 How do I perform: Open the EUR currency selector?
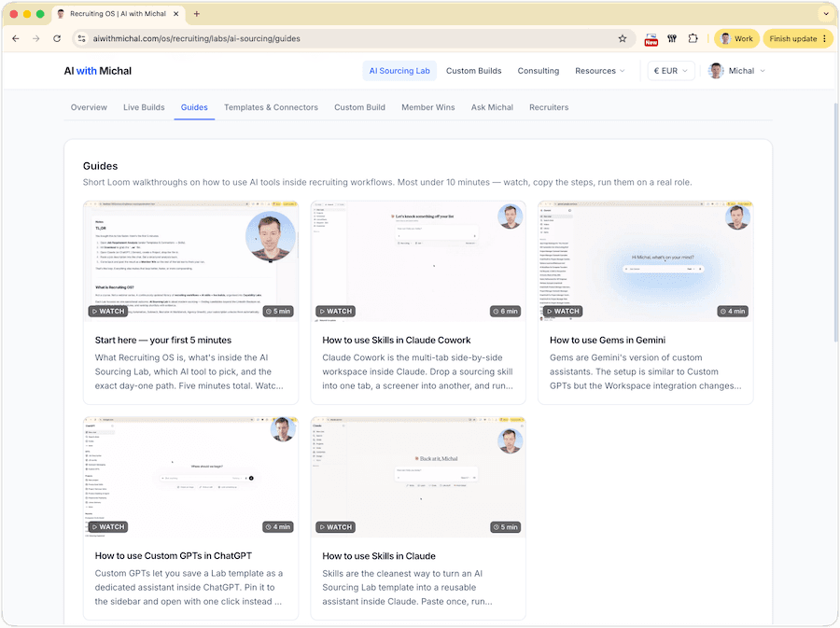(671, 71)
